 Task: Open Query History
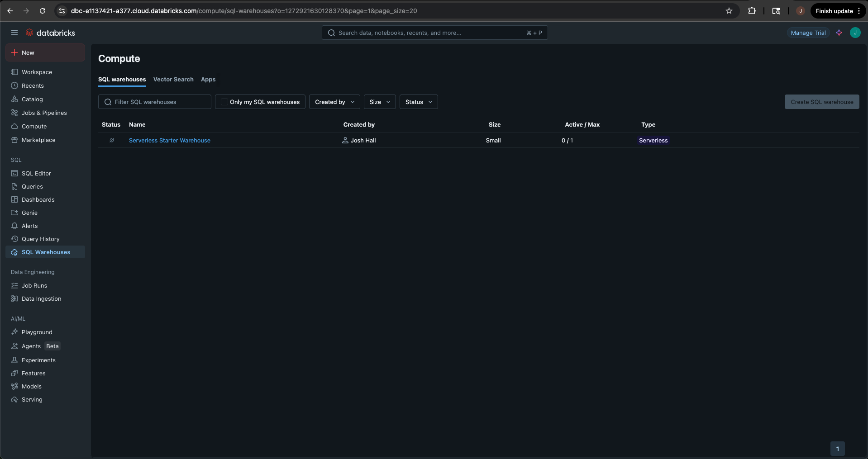(x=45, y=239)
